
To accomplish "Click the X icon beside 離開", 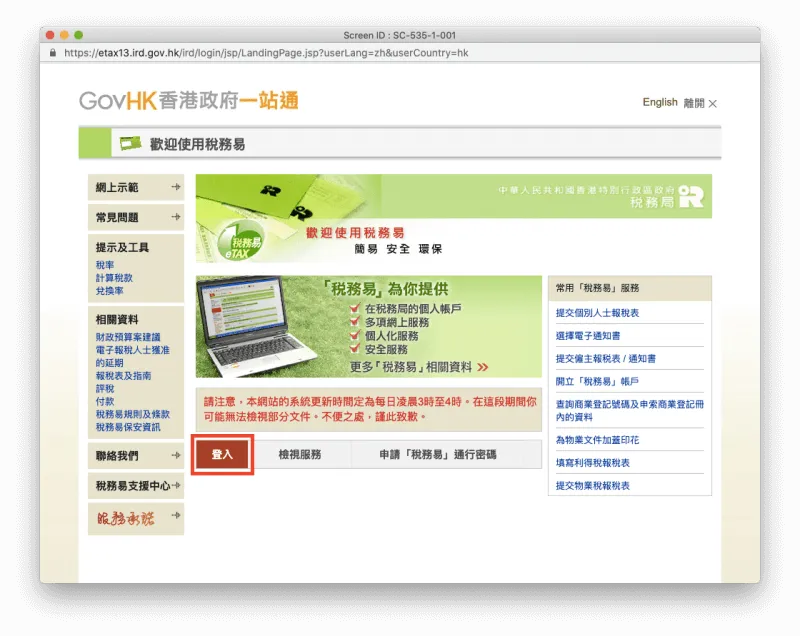I will pos(713,104).
